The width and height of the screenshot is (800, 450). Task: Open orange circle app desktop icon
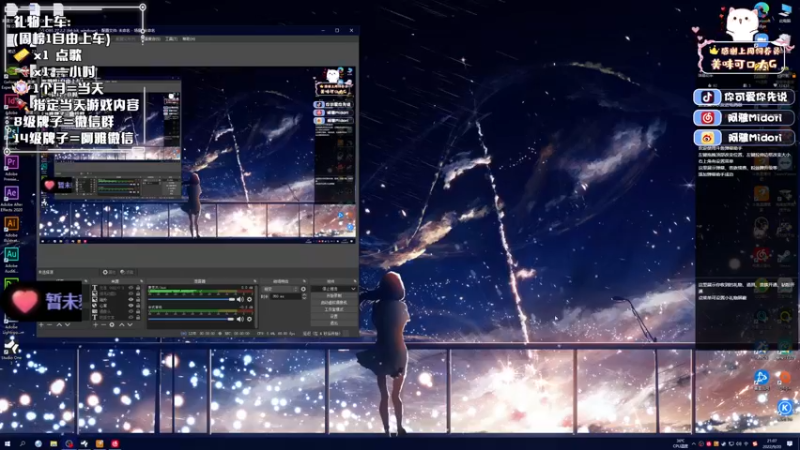coord(785,378)
